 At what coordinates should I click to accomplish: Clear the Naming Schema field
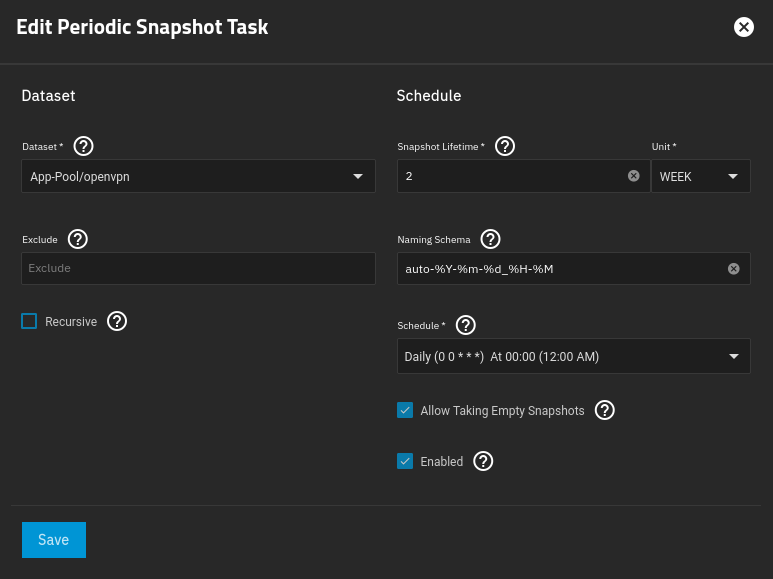[x=734, y=268]
